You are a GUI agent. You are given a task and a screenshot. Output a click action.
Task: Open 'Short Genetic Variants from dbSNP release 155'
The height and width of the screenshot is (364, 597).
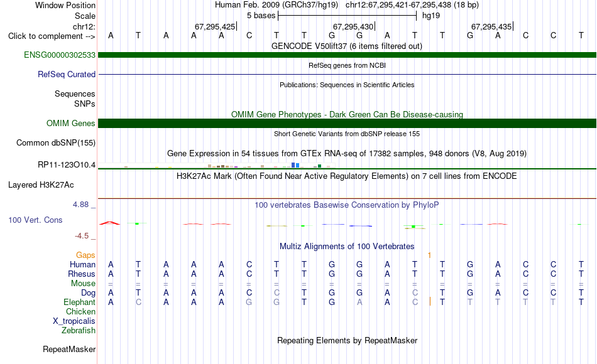tap(347, 134)
